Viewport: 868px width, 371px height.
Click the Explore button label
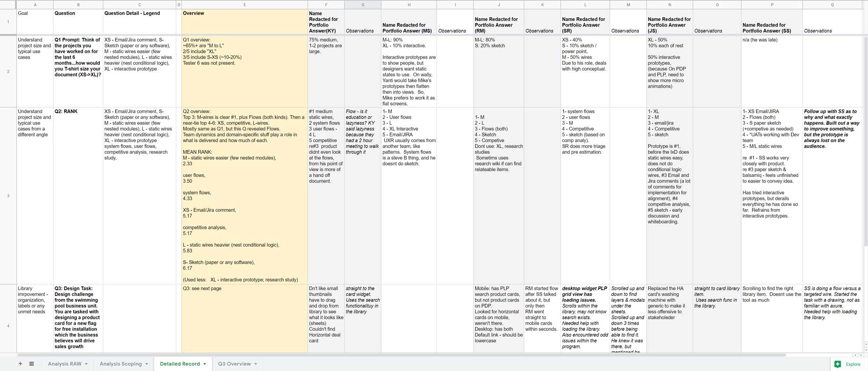(x=853, y=364)
